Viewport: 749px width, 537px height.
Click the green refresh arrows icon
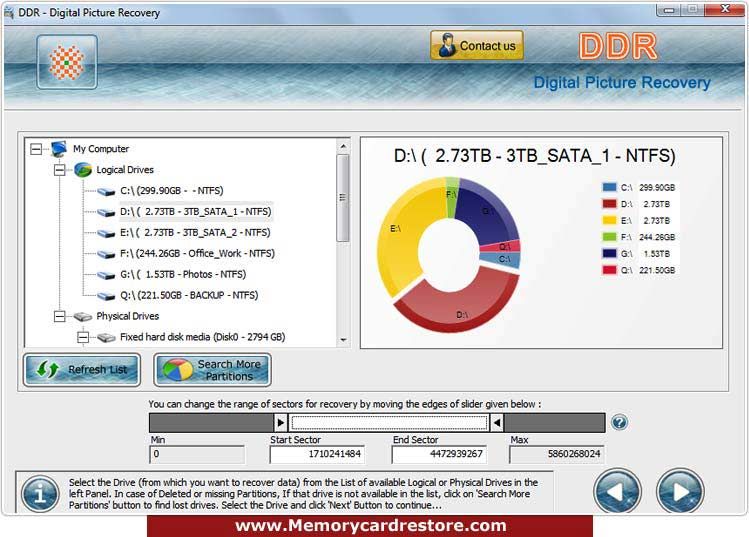(48, 370)
